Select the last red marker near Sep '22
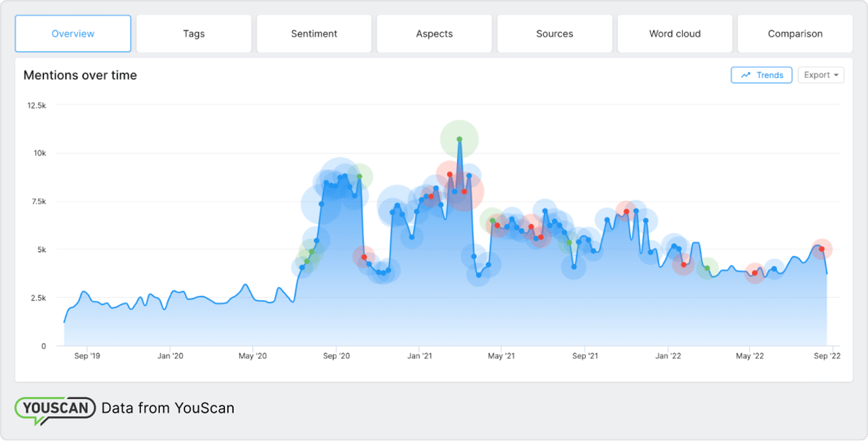 point(822,249)
